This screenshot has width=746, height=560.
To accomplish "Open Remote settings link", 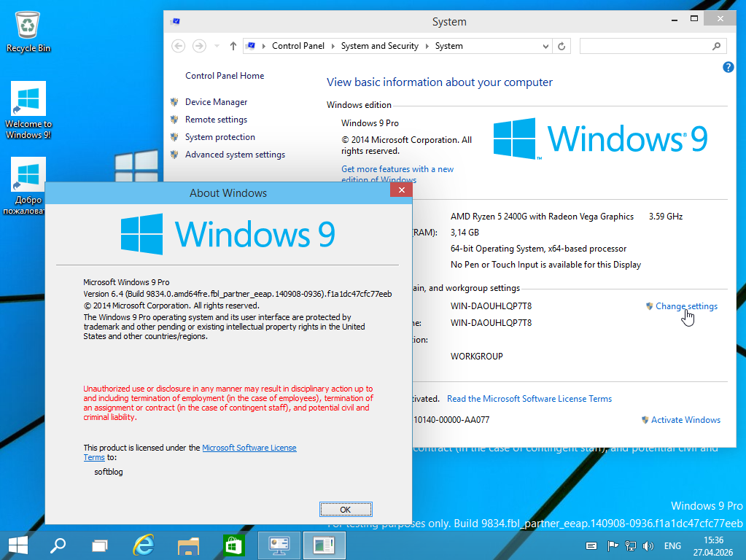I will pos(216,120).
